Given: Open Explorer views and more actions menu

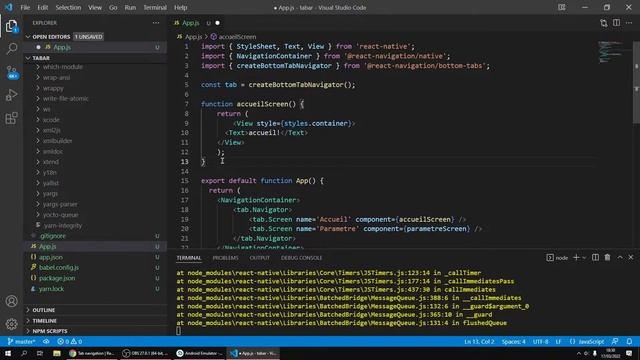Looking at the screenshot, I should [156, 23].
